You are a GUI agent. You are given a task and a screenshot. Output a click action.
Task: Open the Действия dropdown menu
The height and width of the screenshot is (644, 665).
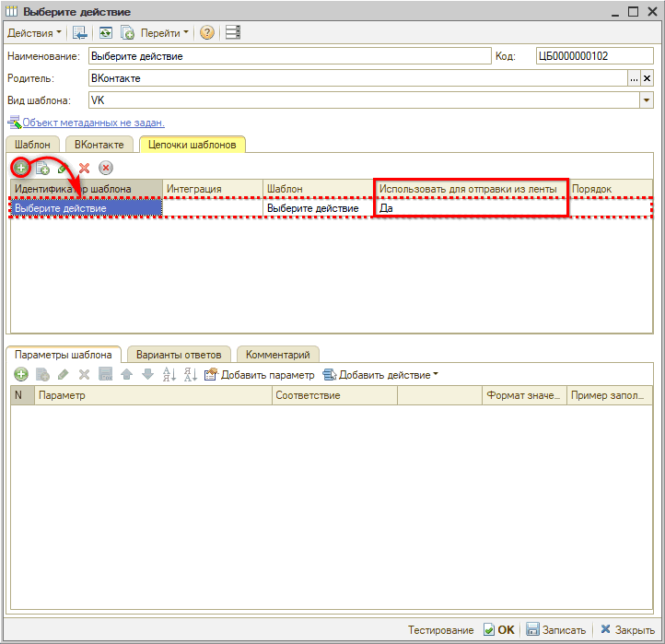point(35,33)
